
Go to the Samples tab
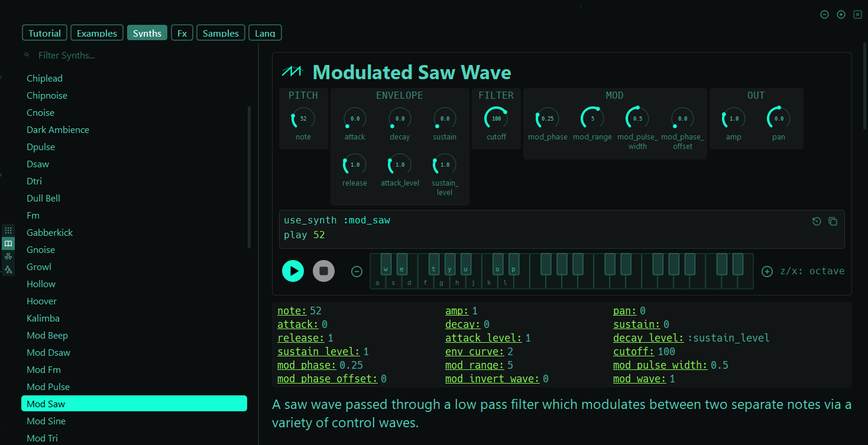click(x=221, y=33)
